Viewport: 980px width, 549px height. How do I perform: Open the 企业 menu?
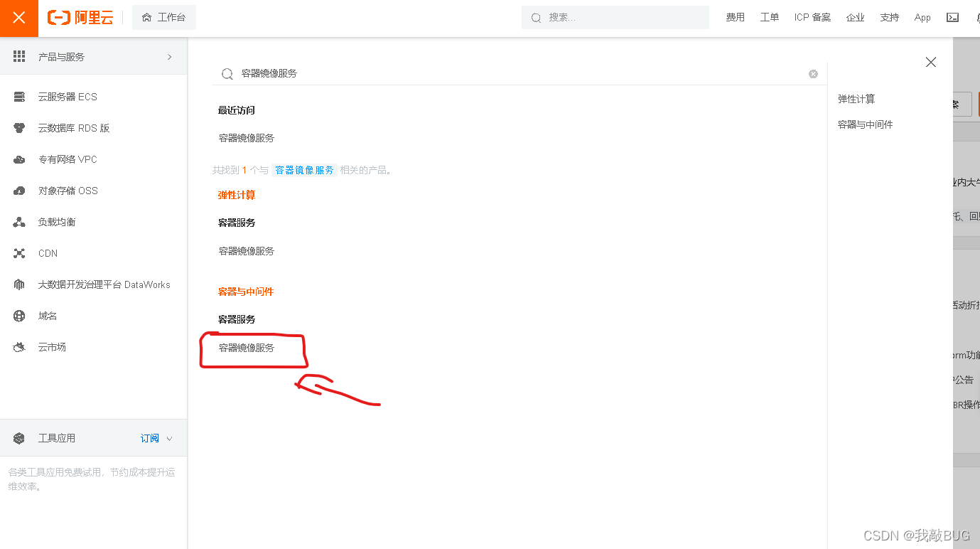tap(856, 17)
